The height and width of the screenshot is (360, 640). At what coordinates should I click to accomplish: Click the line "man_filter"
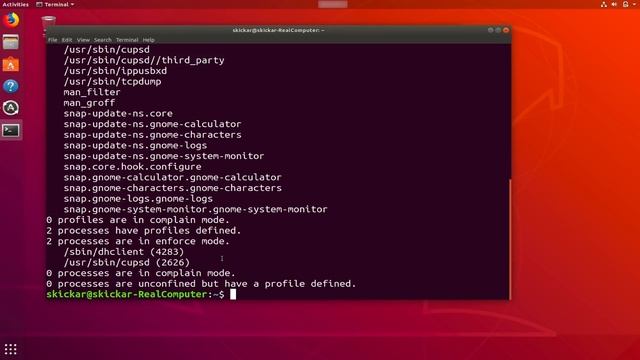[x=92, y=92]
